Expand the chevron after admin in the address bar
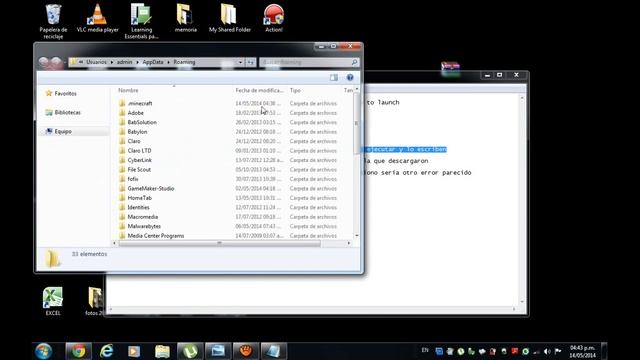The height and width of the screenshot is (360, 640). [137, 62]
